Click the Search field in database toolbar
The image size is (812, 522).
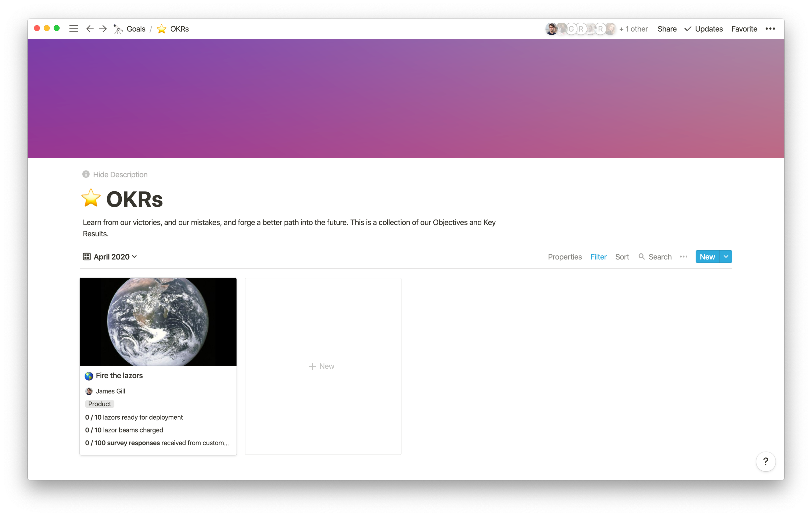[x=655, y=257]
